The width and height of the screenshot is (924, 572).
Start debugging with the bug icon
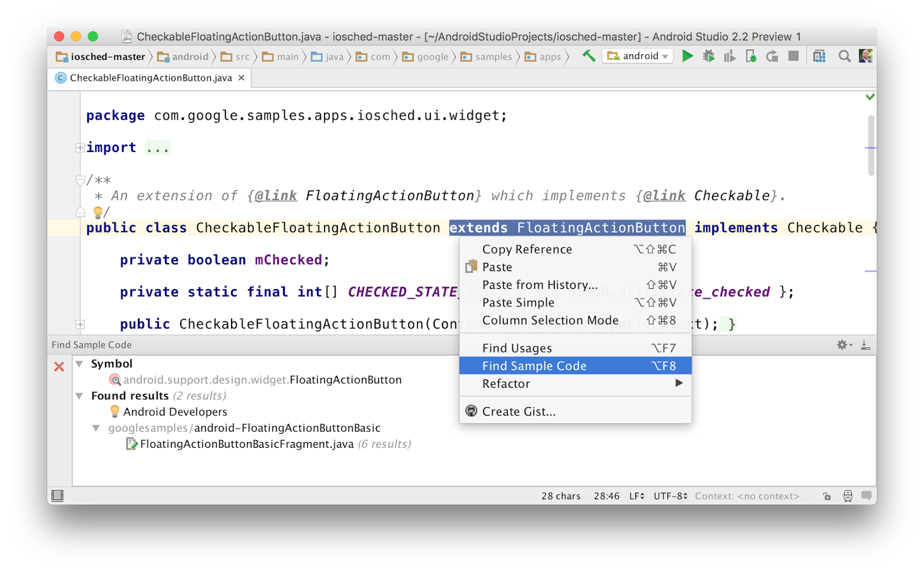(709, 56)
